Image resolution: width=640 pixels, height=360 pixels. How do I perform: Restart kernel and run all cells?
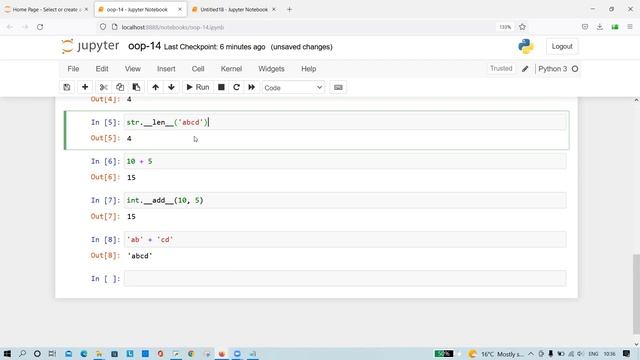pos(251,87)
